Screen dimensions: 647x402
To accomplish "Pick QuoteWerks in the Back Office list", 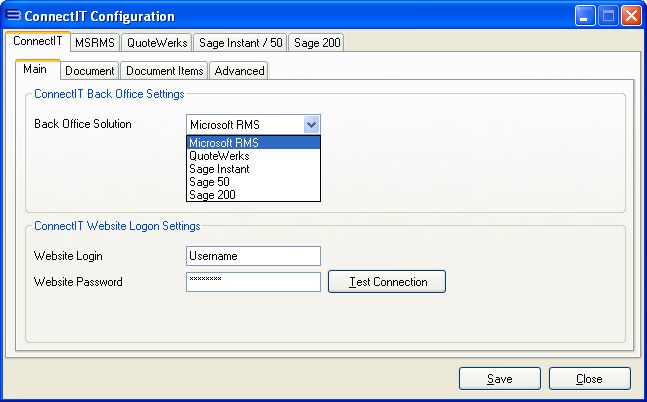I will click(x=253, y=156).
